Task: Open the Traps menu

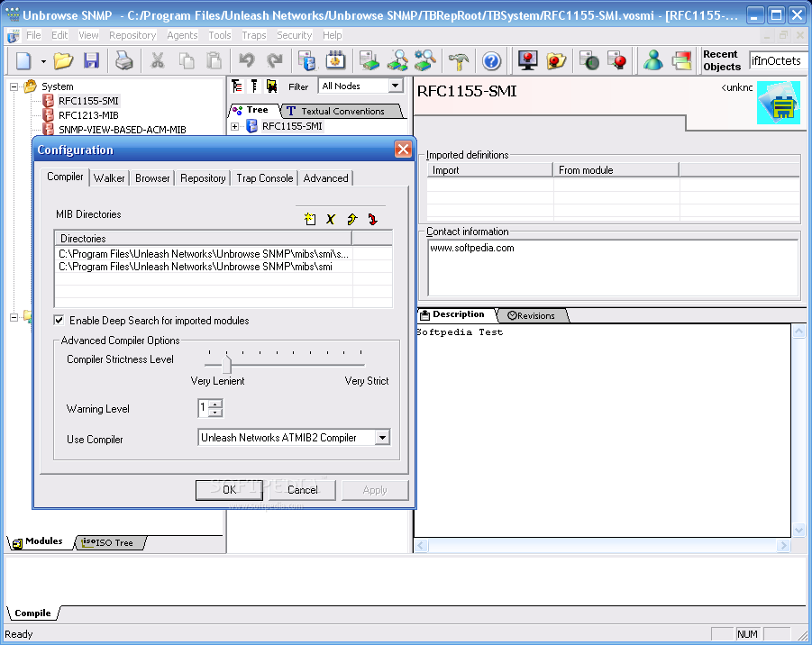Action: tap(254, 35)
